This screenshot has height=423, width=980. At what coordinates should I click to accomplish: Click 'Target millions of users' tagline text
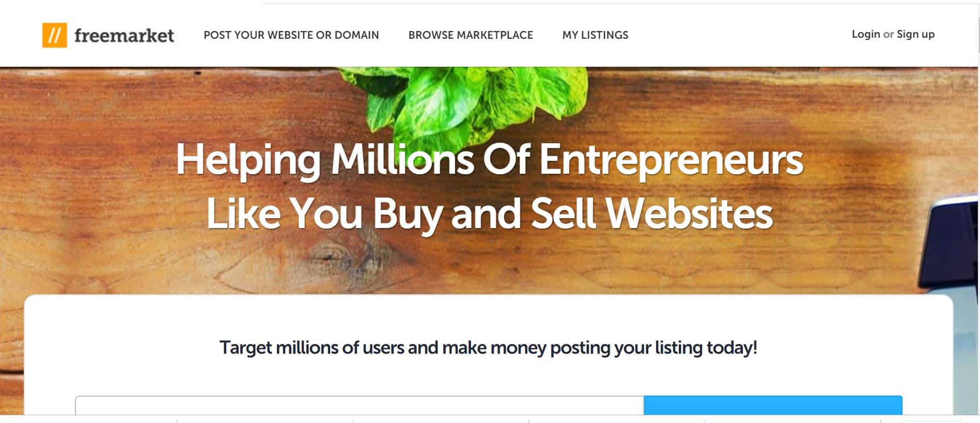coord(488,348)
